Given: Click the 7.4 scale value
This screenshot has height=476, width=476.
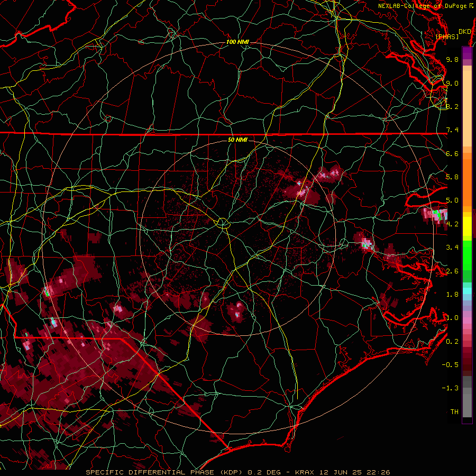Looking at the screenshot, I should coord(452,130).
